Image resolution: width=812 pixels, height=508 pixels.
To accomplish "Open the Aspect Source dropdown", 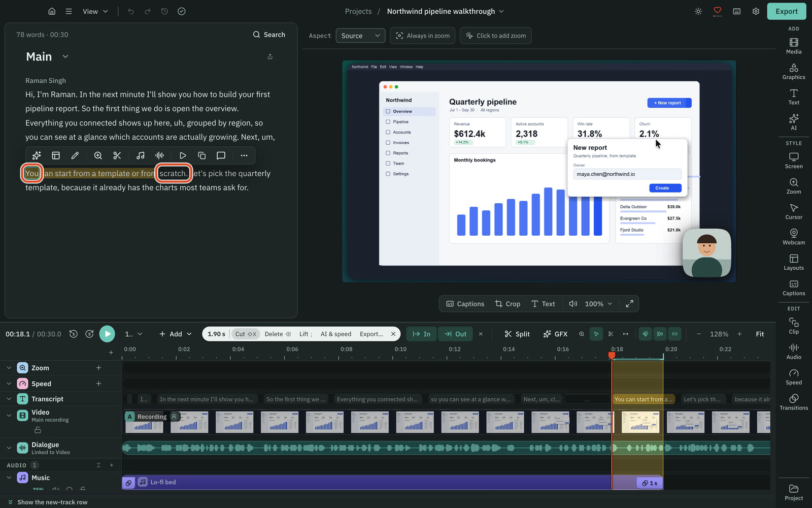I will pyautogui.click(x=360, y=36).
